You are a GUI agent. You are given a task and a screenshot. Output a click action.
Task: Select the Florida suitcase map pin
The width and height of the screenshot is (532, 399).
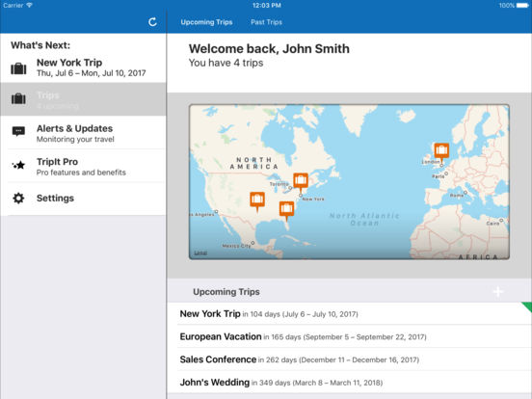coord(286,210)
